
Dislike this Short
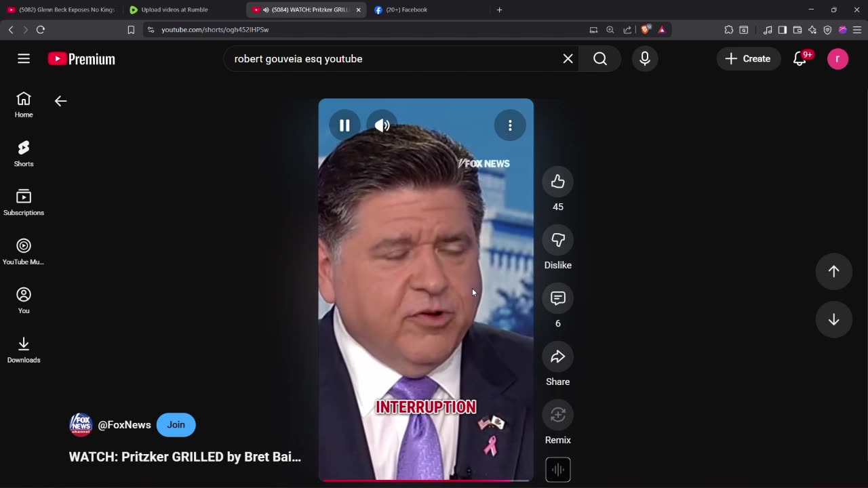click(558, 240)
